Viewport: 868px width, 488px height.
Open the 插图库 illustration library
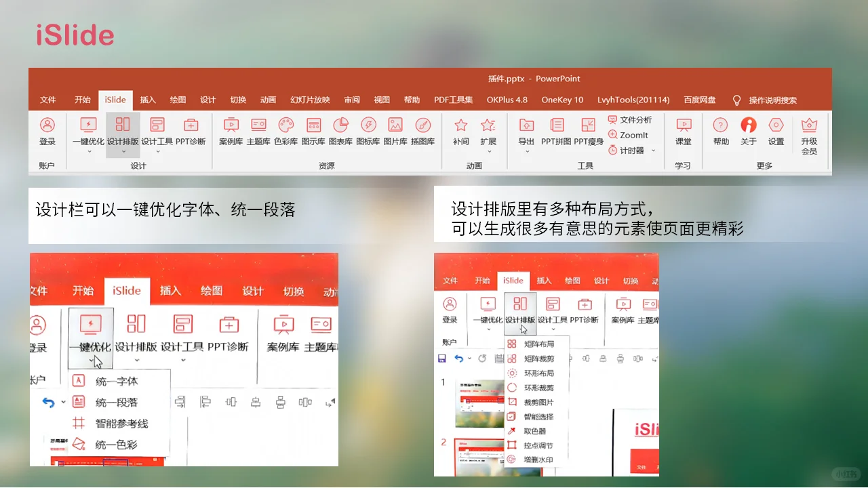[x=423, y=134]
